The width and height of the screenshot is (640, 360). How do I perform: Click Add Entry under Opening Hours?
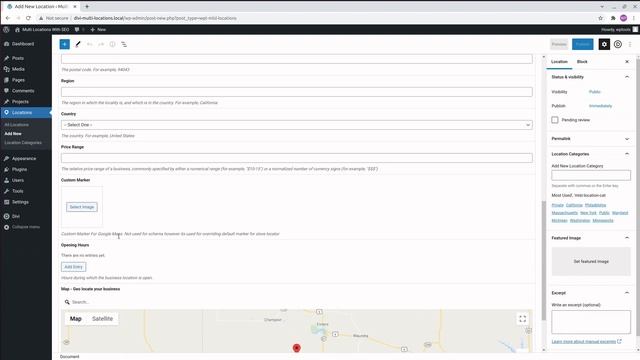tap(73, 267)
